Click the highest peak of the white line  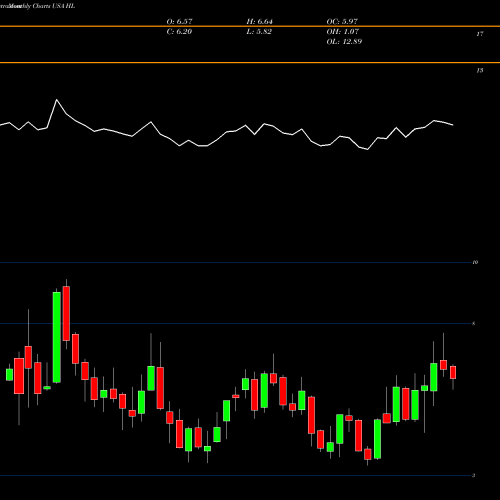[56, 100]
